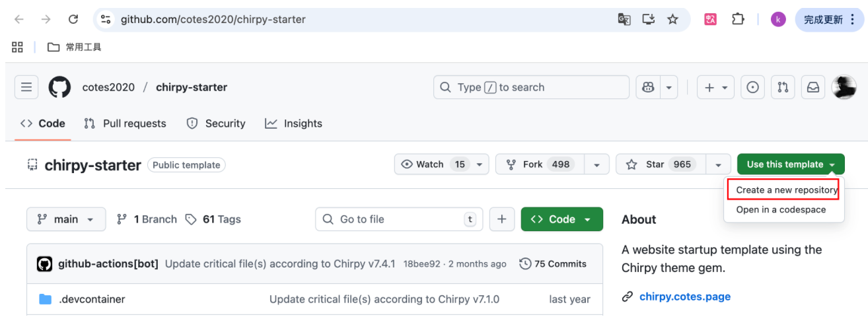Open the GitHub user avatar menu
The width and height of the screenshot is (868, 317).
point(844,87)
